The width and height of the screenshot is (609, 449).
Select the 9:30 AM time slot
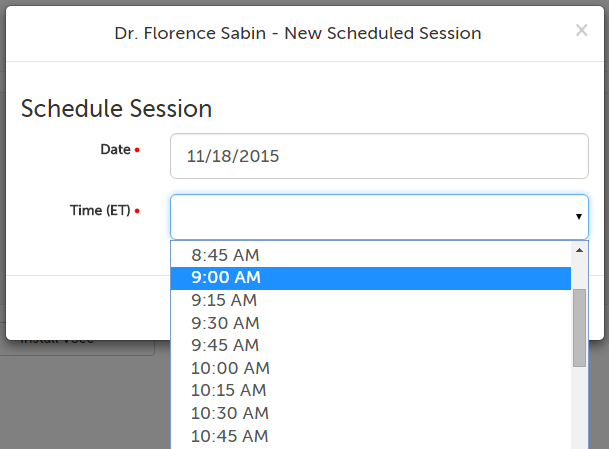(225, 323)
